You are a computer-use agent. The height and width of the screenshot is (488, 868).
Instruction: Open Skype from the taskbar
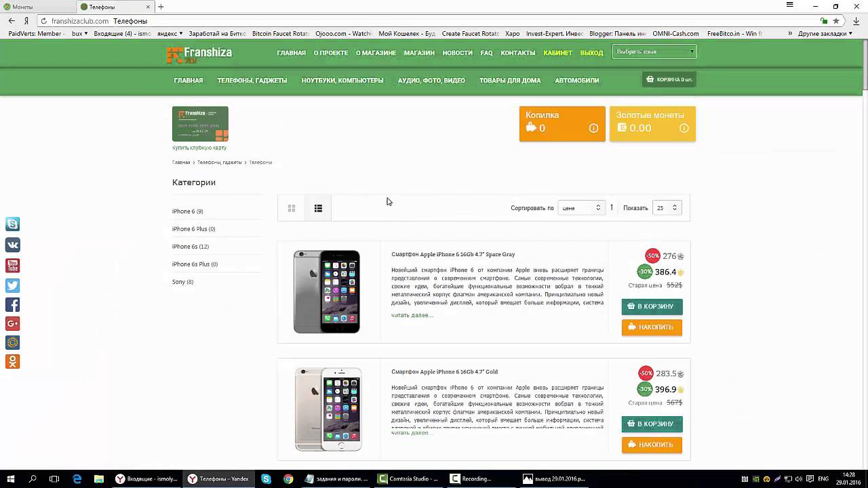click(x=266, y=479)
